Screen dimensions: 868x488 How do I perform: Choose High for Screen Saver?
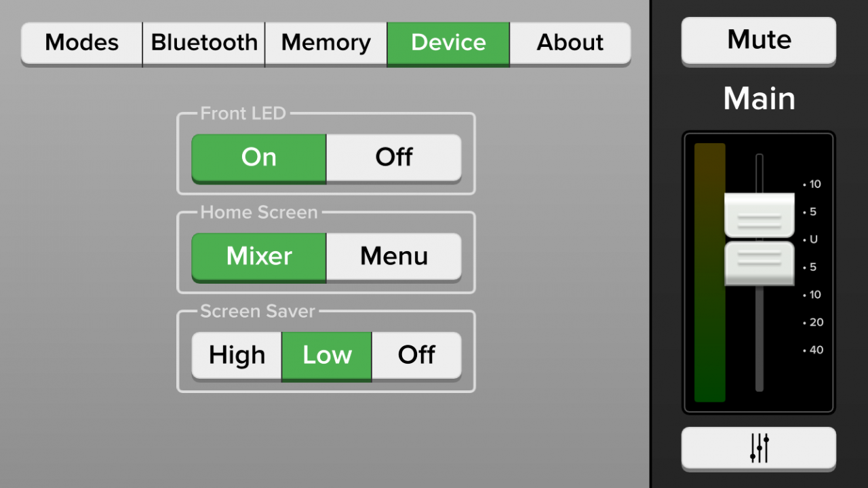coord(236,355)
